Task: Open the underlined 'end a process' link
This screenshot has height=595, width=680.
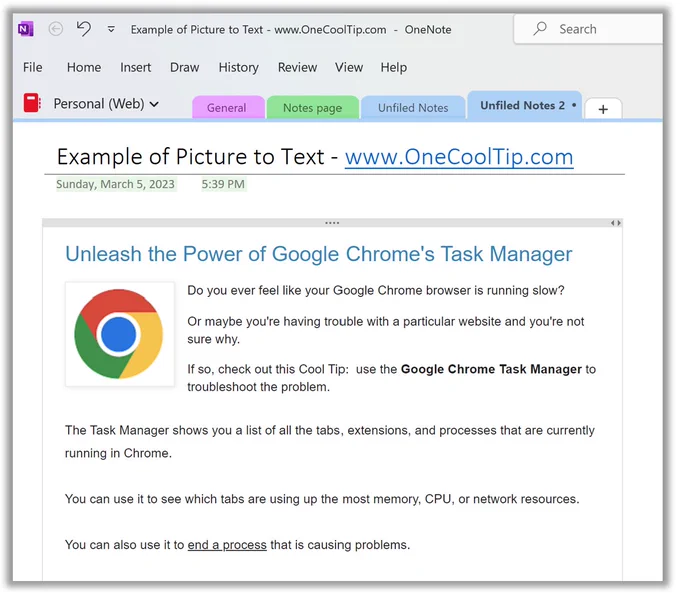Action: [227, 545]
